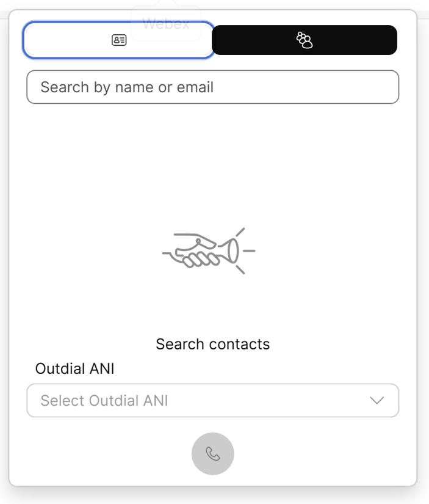Click the down chevron in Outdial ANI
429x504 pixels.
click(x=377, y=401)
